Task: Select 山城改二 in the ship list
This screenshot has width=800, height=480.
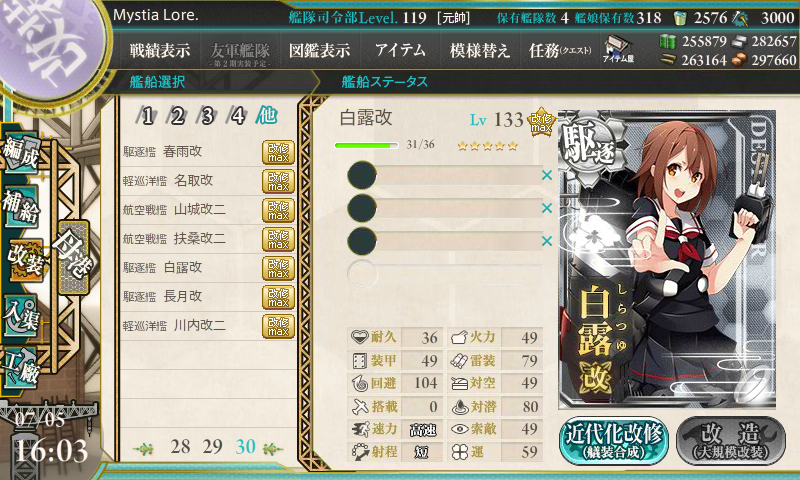Action: pos(208,210)
